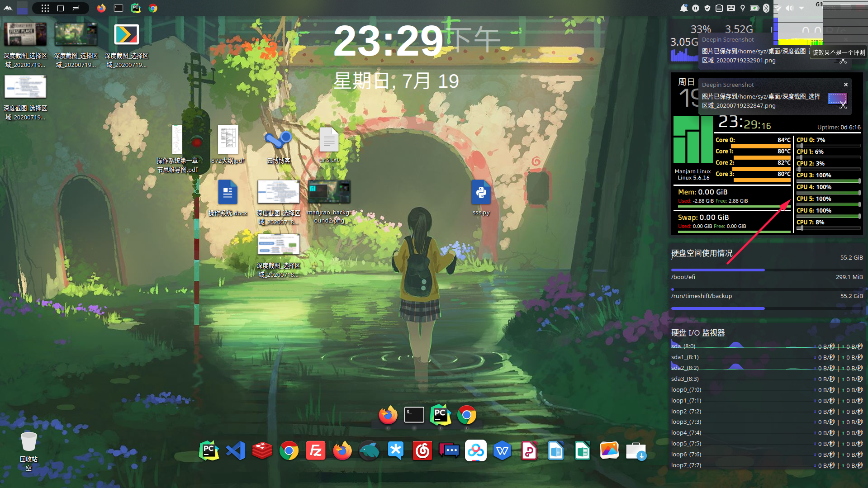Click the /boot/efi disk usage entry
The height and width of the screenshot is (488, 868).
pos(767,277)
